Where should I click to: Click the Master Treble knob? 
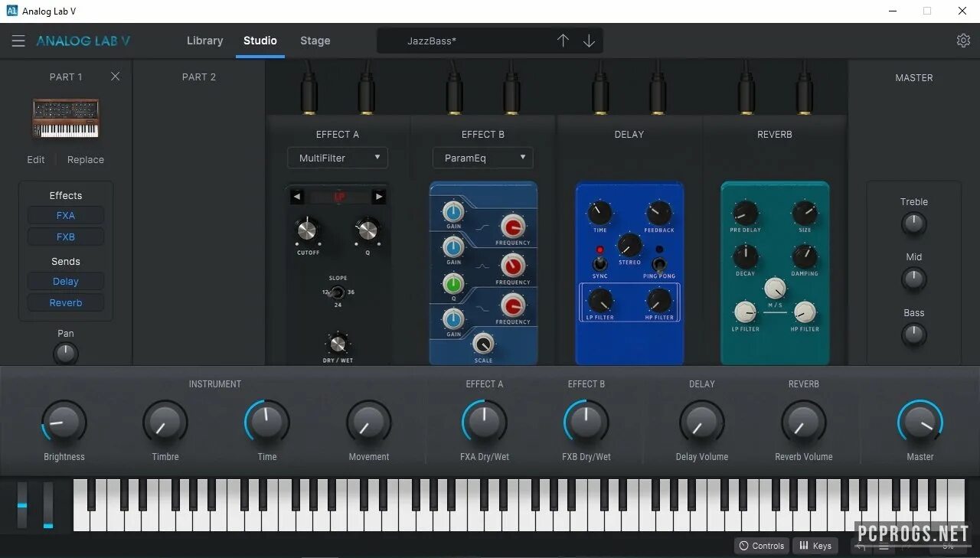coord(913,224)
